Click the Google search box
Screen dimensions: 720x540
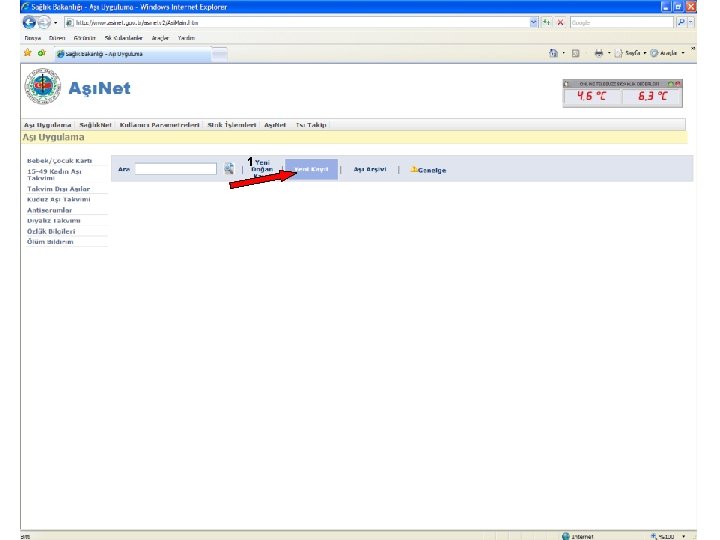tap(622, 22)
